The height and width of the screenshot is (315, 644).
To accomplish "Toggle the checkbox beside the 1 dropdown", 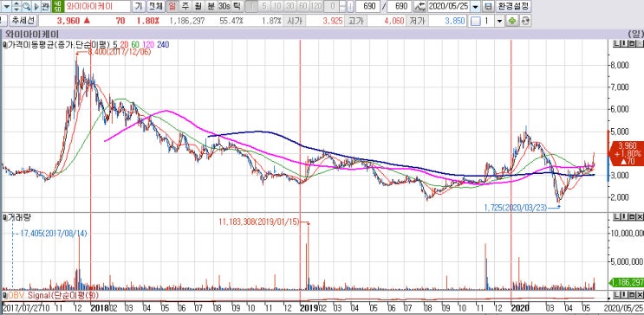I will tap(475, 21).
